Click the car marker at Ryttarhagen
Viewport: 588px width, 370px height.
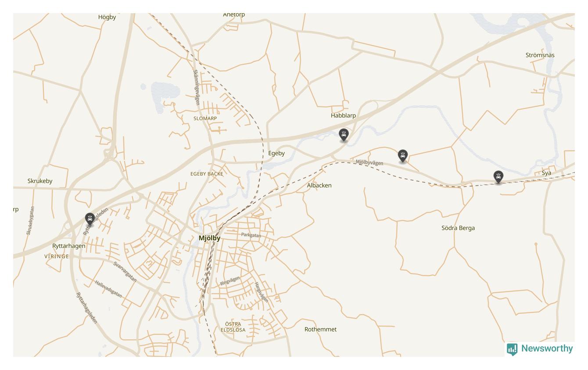tap(90, 219)
